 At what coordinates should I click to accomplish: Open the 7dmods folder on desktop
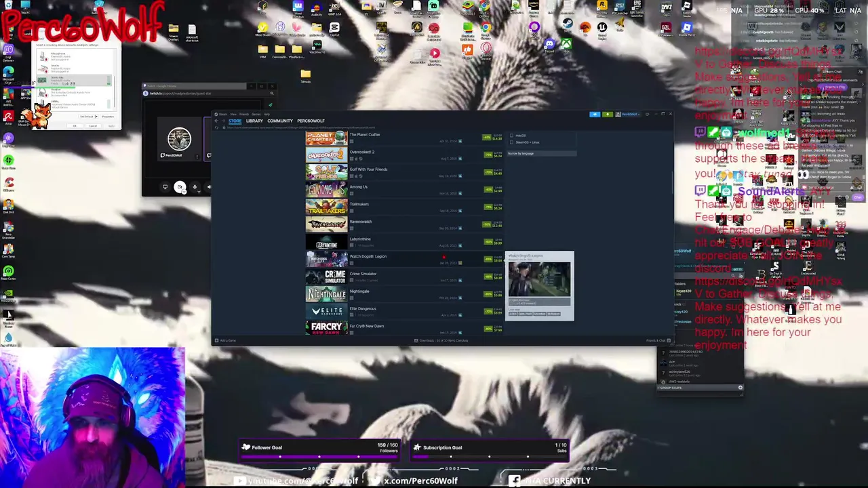tap(305, 76)
